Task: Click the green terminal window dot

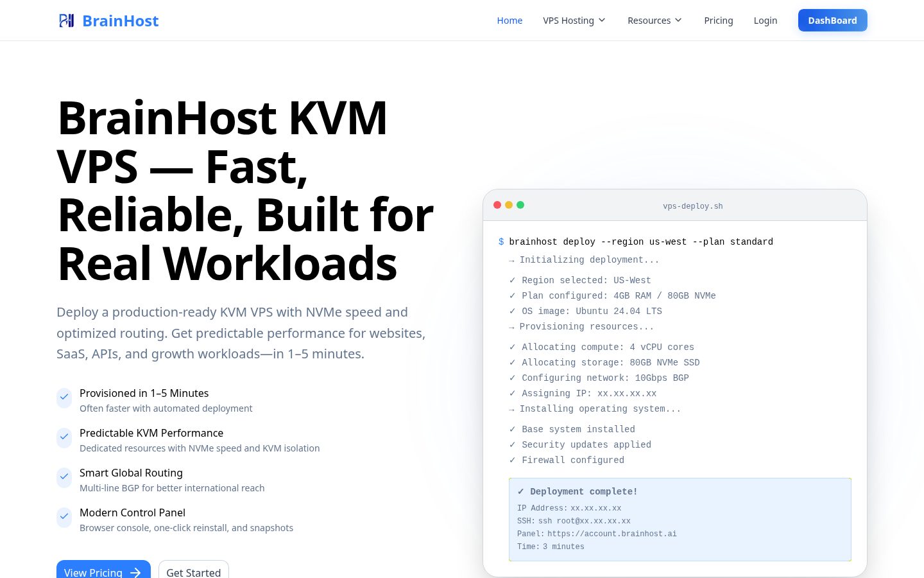Action: pos(520,205)
